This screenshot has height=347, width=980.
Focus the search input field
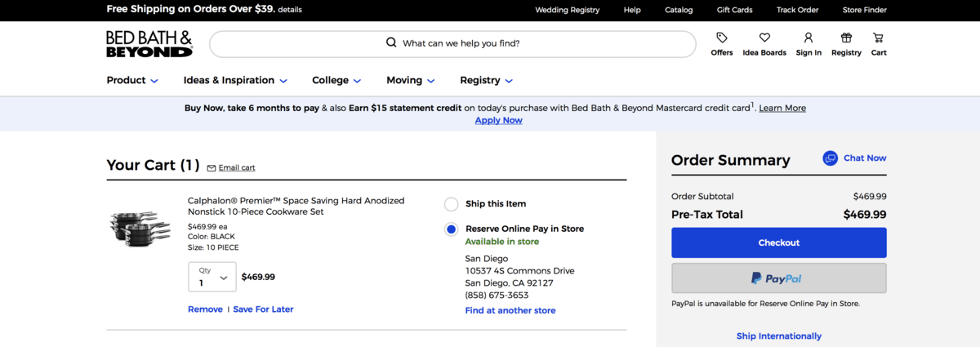tap(452, 44)
